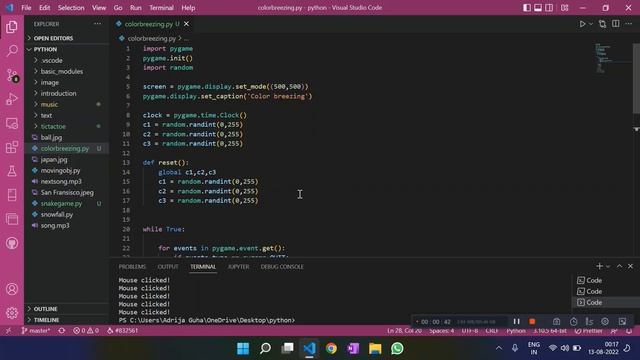This screenshot has height=360, width=640.
Task: Open the Terminal menu
Action: coord(161,8)
